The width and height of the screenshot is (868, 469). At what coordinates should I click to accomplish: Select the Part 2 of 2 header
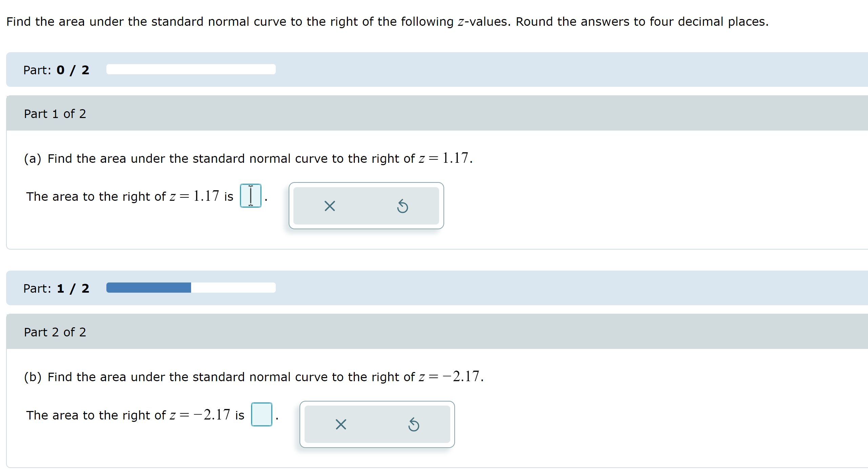point(55,332)
